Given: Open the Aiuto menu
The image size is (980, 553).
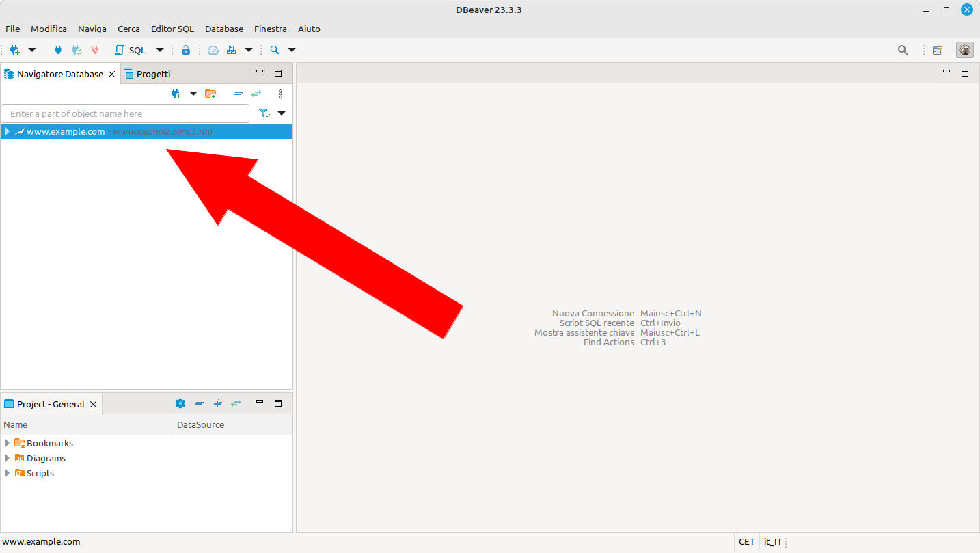Looking at the screenshot, I should (x=309, y=29).
